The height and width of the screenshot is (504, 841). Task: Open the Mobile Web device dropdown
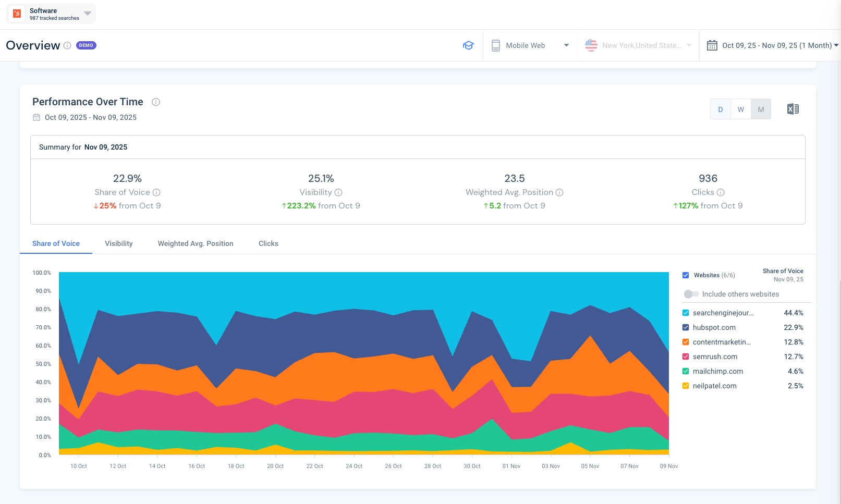pos(530,45)
